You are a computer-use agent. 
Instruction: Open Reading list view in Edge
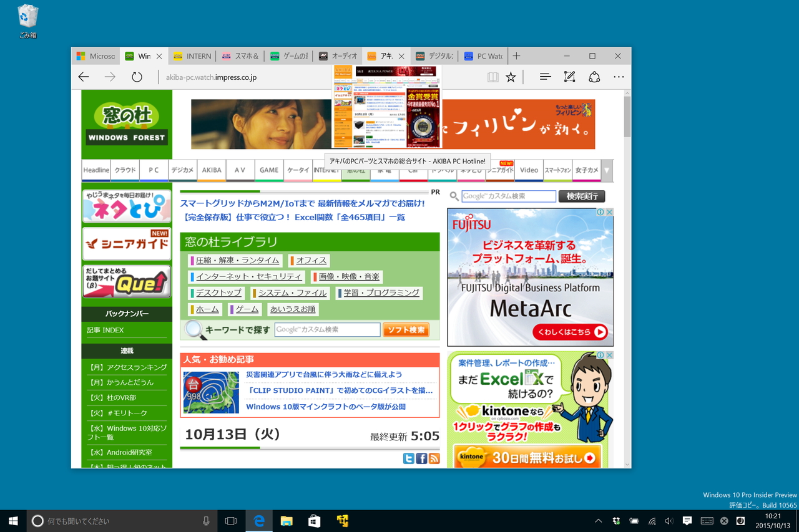pyautogui.click(x=493, y=76)
